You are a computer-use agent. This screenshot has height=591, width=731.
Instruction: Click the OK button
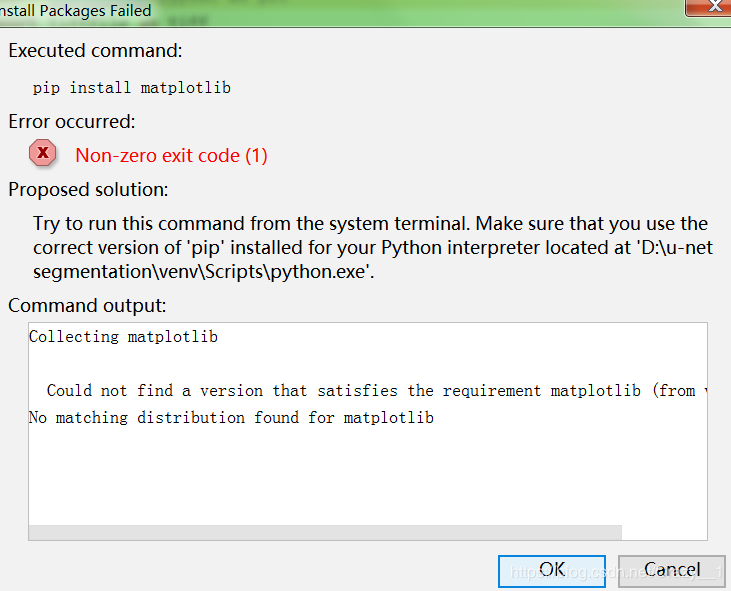[x=551, y=570]
